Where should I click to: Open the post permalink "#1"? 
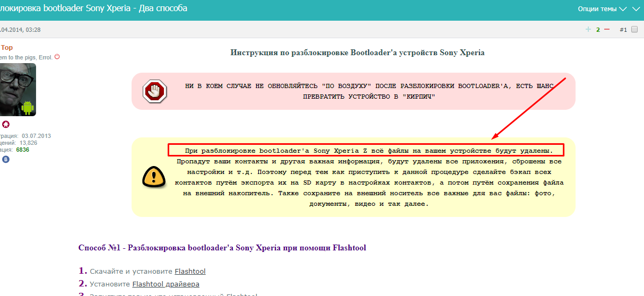[623, 30]
